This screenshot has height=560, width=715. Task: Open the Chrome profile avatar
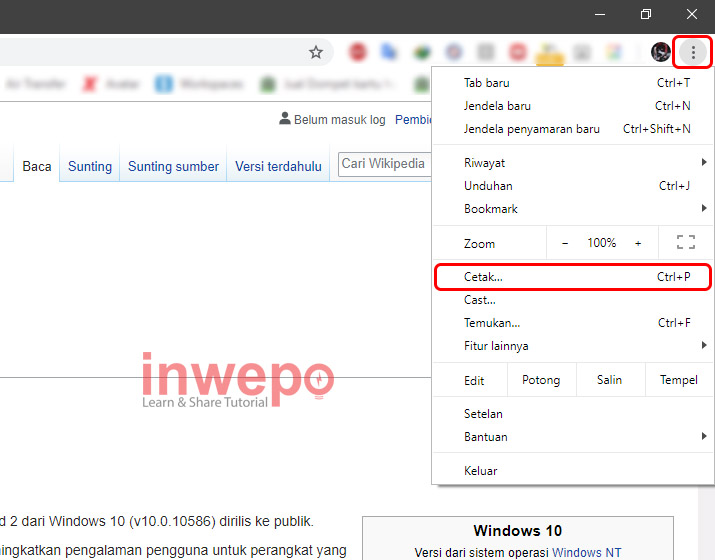click(x=660, y=52)
